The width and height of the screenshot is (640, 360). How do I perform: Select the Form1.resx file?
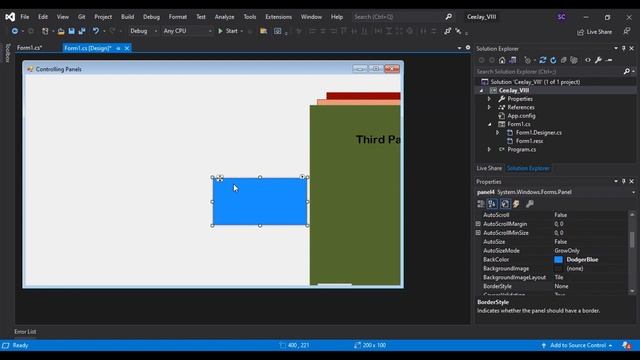coord(529,141)
